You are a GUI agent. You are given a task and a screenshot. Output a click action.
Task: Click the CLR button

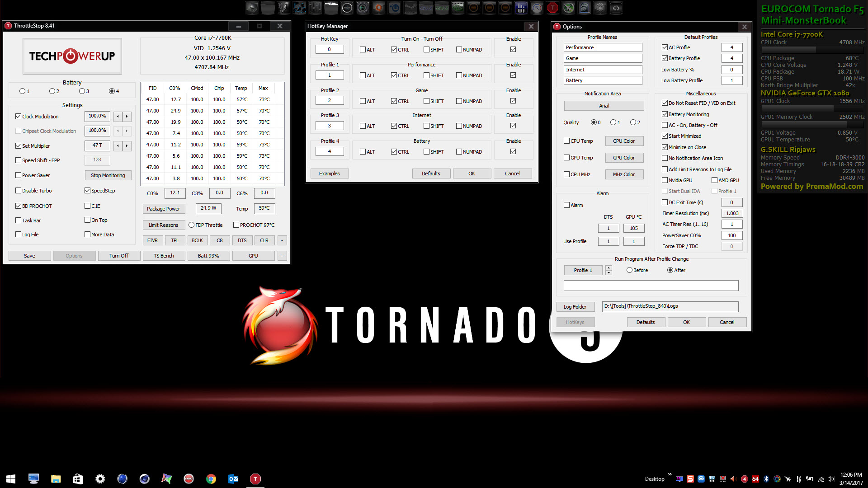[264, 240]
